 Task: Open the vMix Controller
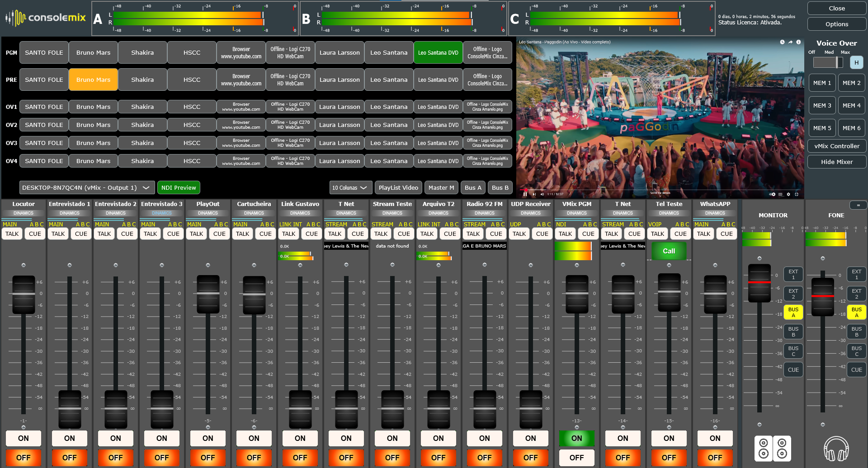(x=837, y=145)
